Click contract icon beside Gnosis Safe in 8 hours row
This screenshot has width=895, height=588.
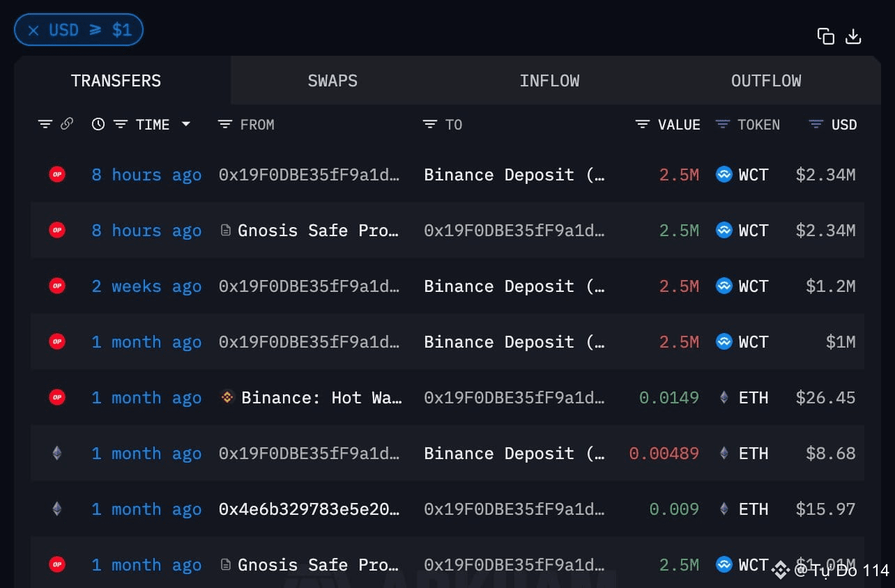point(225,230)
